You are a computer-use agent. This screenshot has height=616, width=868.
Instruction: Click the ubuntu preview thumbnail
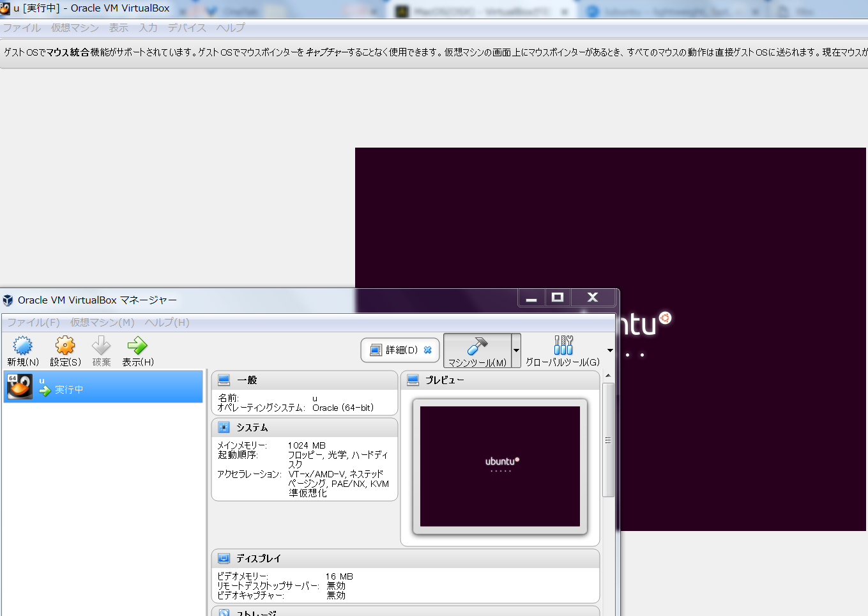tap(500, 466)
